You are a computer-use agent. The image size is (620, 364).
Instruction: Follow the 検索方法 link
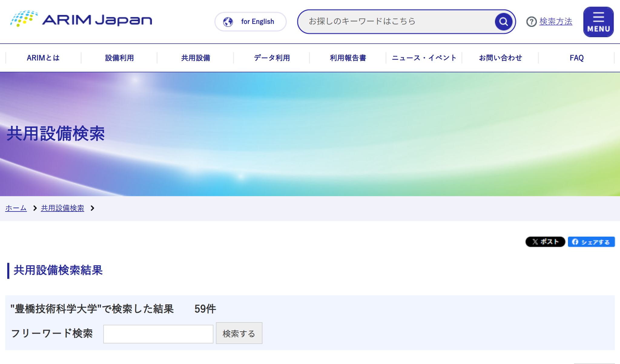coord(555,21)
